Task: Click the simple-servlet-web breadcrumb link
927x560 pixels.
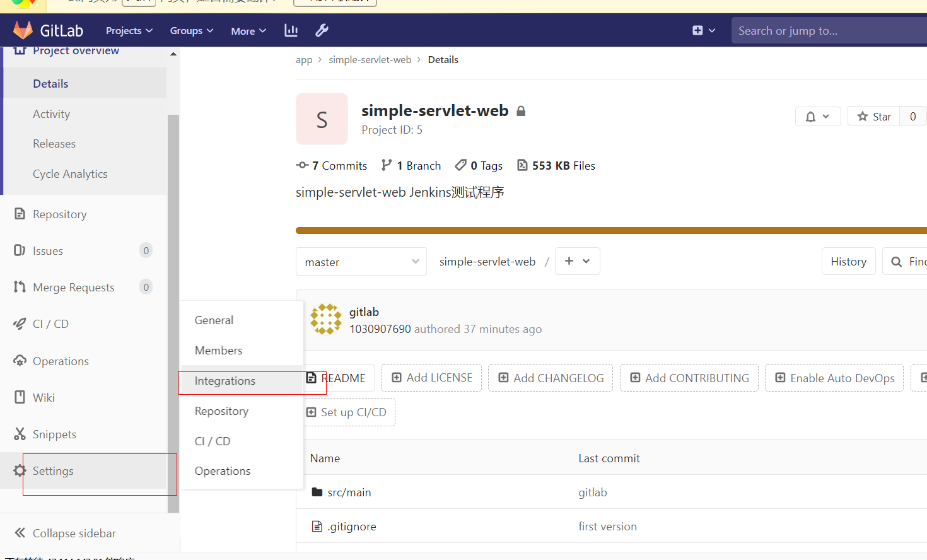Action: pos(370,59)
